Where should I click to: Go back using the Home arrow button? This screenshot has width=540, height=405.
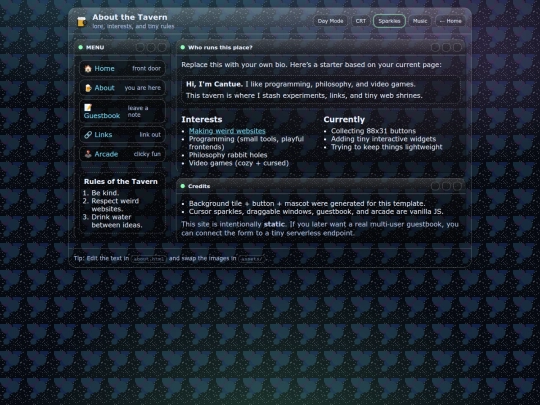point(450,21)
